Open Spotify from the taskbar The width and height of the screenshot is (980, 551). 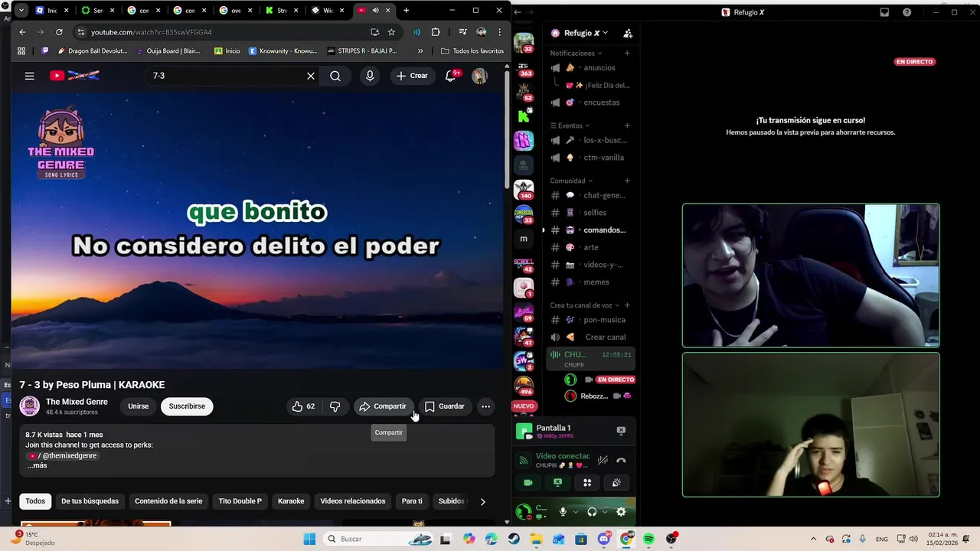[649, 539]
